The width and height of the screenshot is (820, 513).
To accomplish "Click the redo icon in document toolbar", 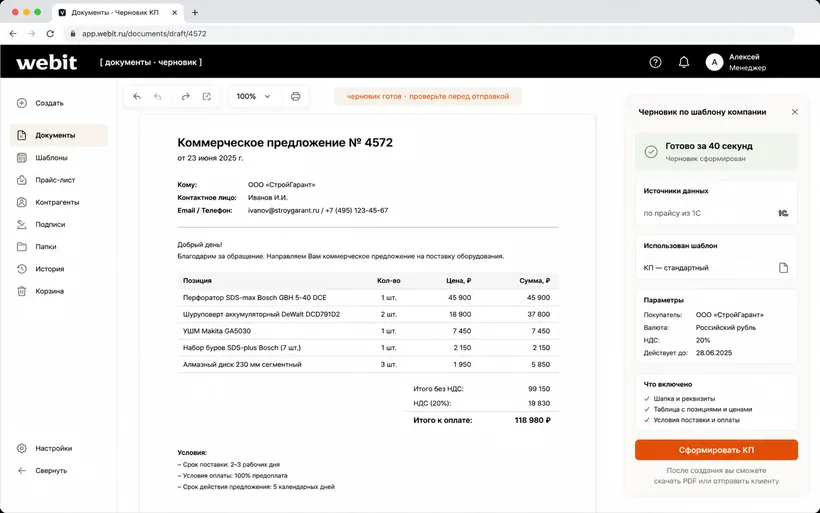I will coord(185,96).
